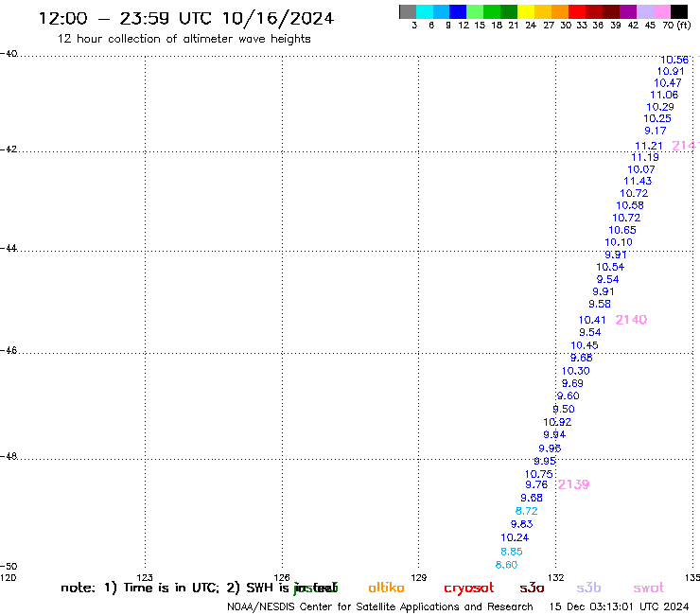Click the data point labeled 9.58
Image resolution: width=700 pixels, height=615 pixels.
(x=600, y=304)
